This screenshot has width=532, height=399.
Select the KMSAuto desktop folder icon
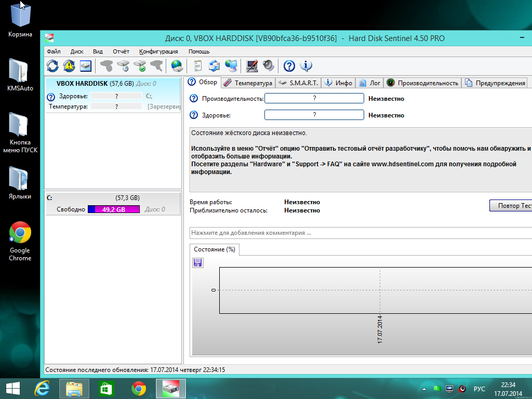[20, 75]
